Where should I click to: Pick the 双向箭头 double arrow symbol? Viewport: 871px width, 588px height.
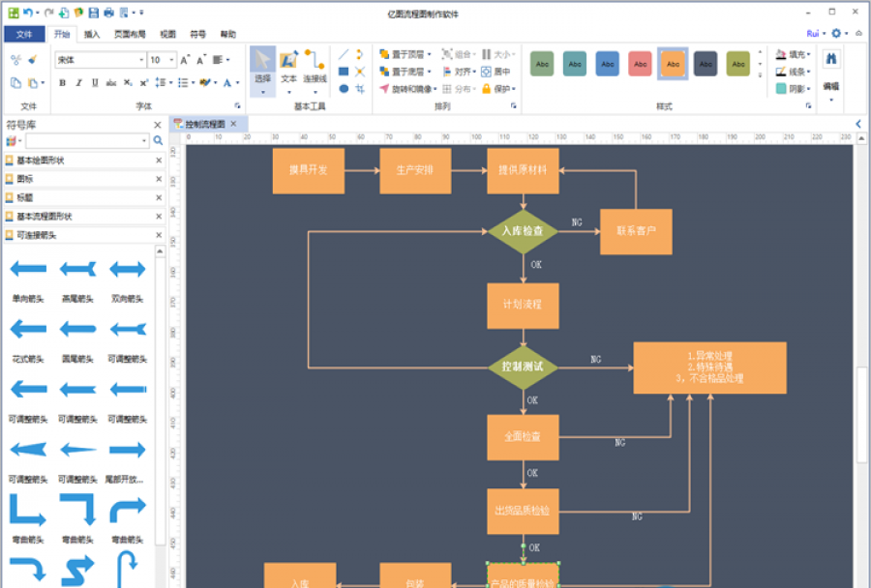[x=127, y=269]
